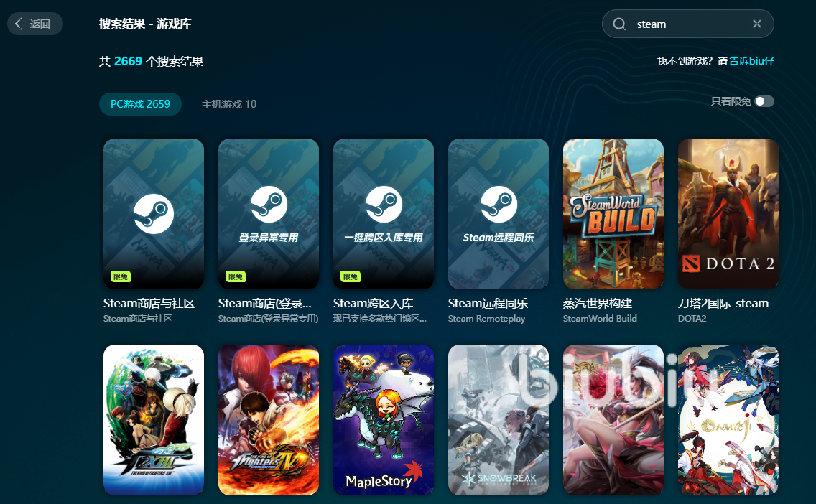
Task: Select the PC游戏 2659 tab
Action: pyautogui.click(x=140, y=104)
